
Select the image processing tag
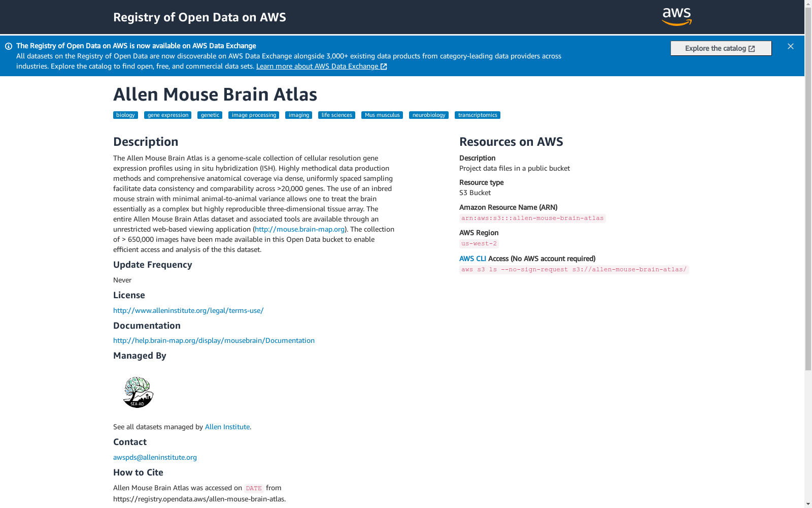254,115
